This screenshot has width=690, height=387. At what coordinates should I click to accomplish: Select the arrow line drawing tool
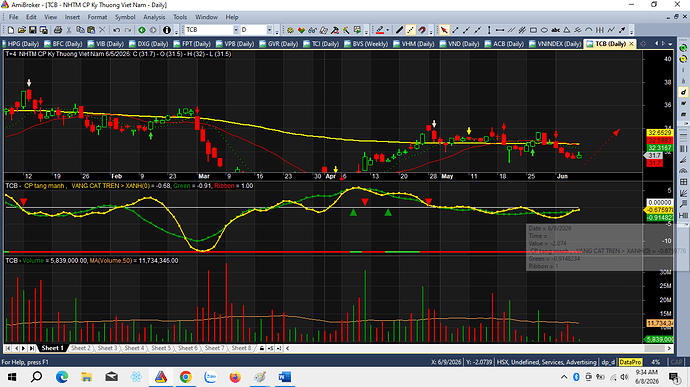(622, 30)
